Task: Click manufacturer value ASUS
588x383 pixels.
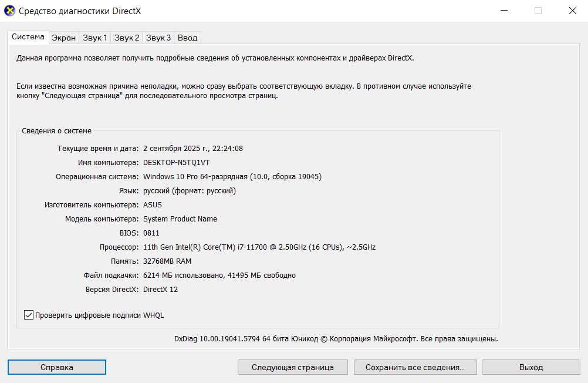Action: (152, 204)
